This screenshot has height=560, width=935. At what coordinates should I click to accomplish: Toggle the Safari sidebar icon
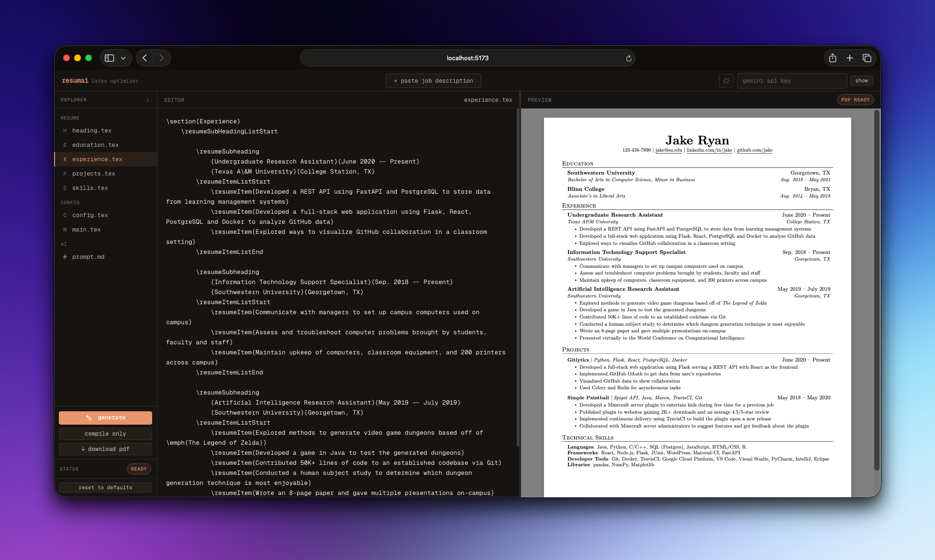click(110, 58)
